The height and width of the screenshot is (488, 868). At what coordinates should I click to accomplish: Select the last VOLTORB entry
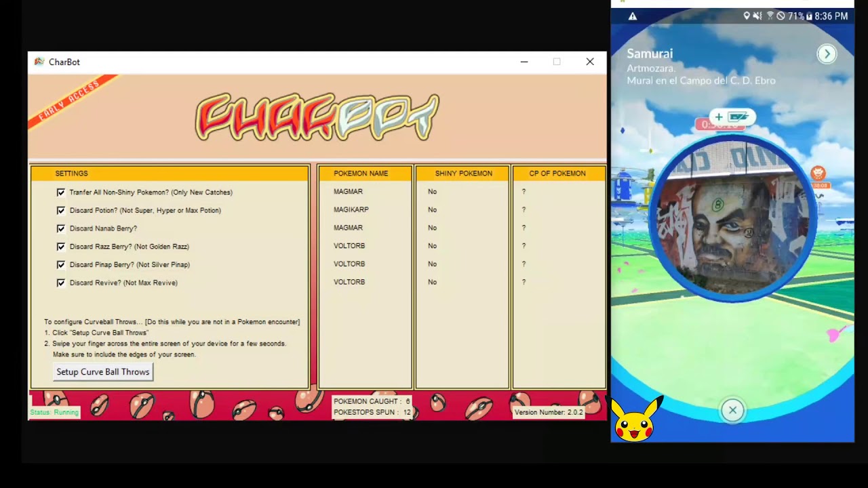pos(349,282)
